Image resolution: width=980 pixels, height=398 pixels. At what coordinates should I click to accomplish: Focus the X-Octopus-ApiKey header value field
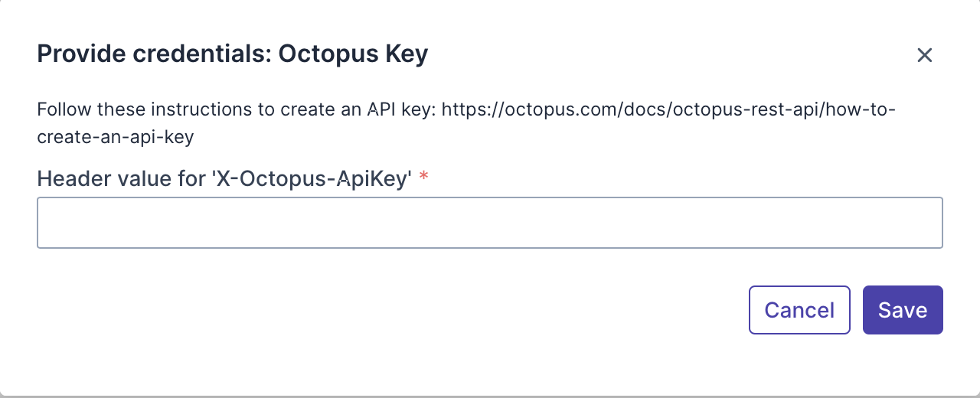489,223
